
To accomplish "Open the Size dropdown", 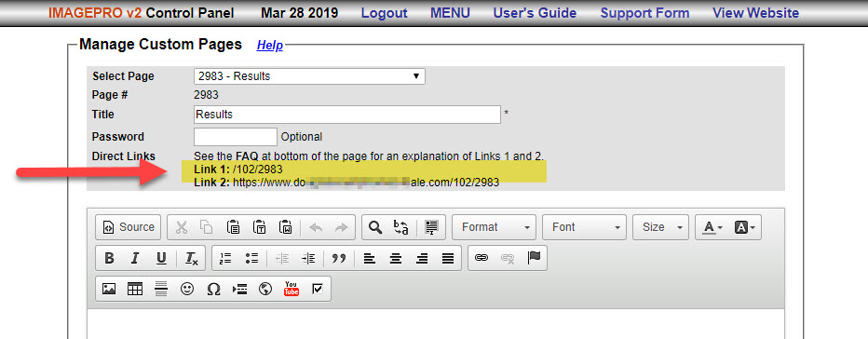I will click(661, 227).
